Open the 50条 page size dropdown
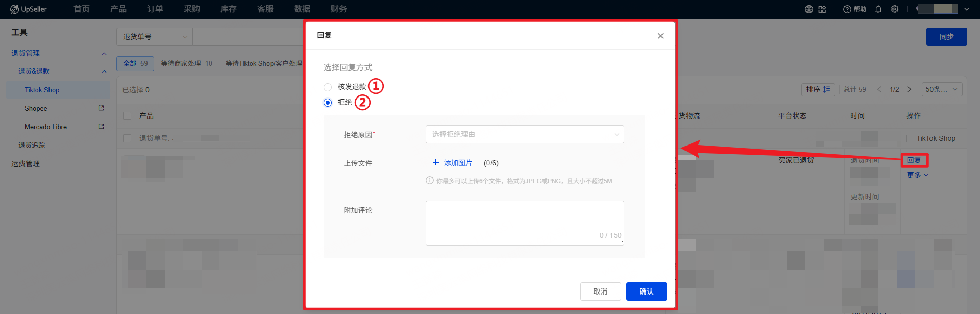Screen dimensions: 980x314 (942, 89)
